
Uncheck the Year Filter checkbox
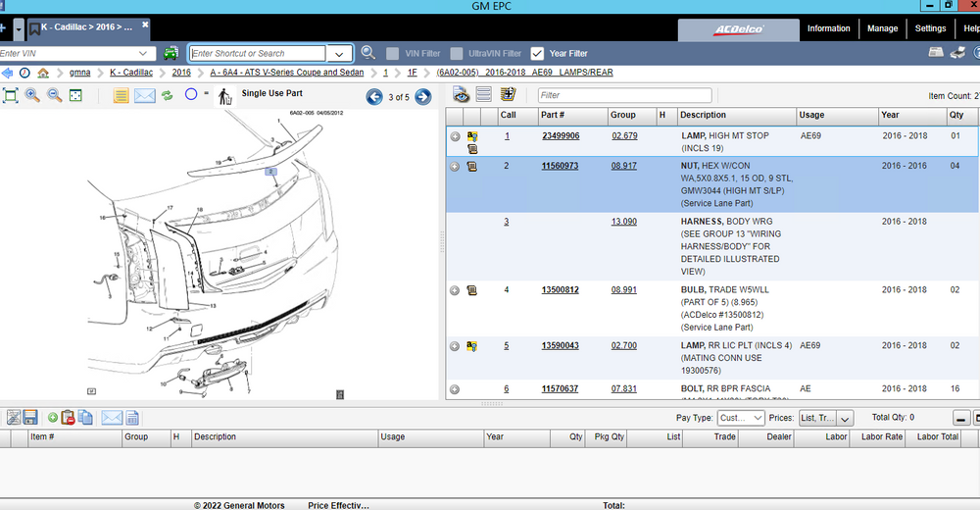537,53
